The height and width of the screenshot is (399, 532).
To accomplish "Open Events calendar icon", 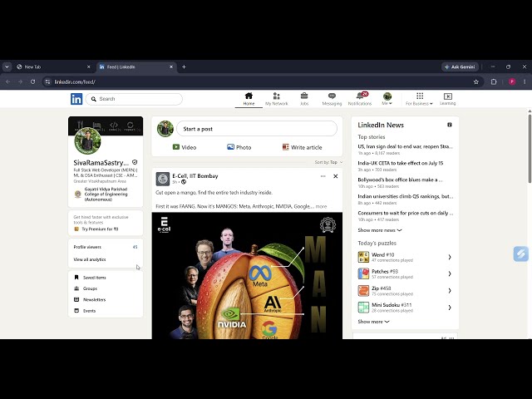I will 76,310.
